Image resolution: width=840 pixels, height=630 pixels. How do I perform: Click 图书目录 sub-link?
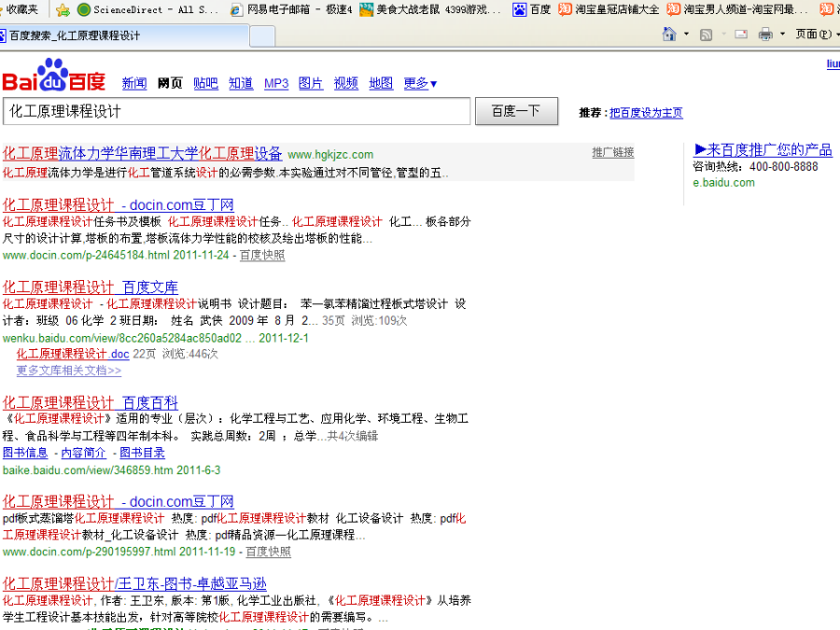[142, 454]
